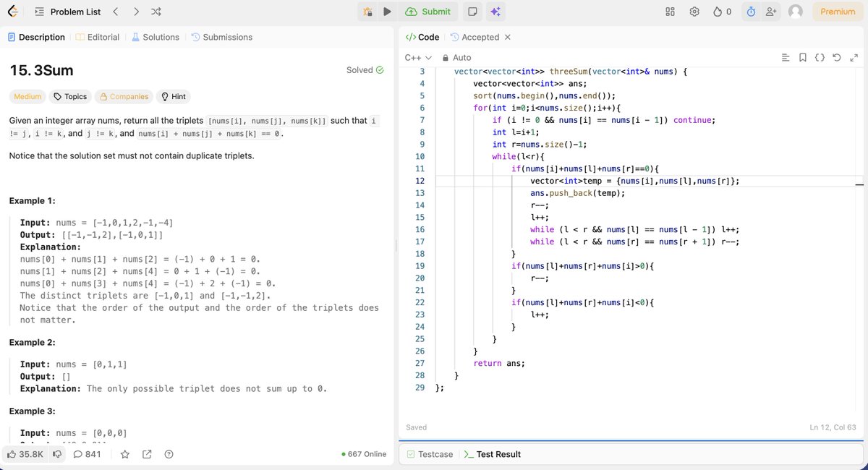
Task: Open the timer stopwatch icon
Action: (751, 12)
